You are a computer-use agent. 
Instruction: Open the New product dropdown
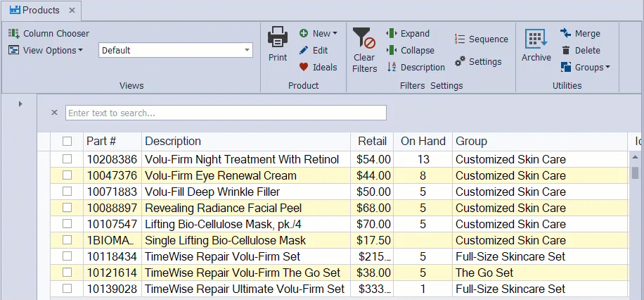tap(318, 33)
